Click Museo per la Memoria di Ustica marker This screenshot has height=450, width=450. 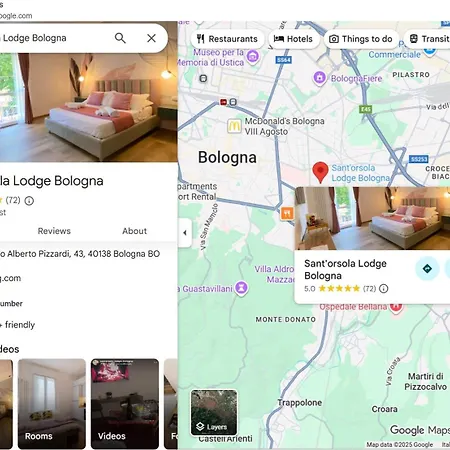point(253,57)
